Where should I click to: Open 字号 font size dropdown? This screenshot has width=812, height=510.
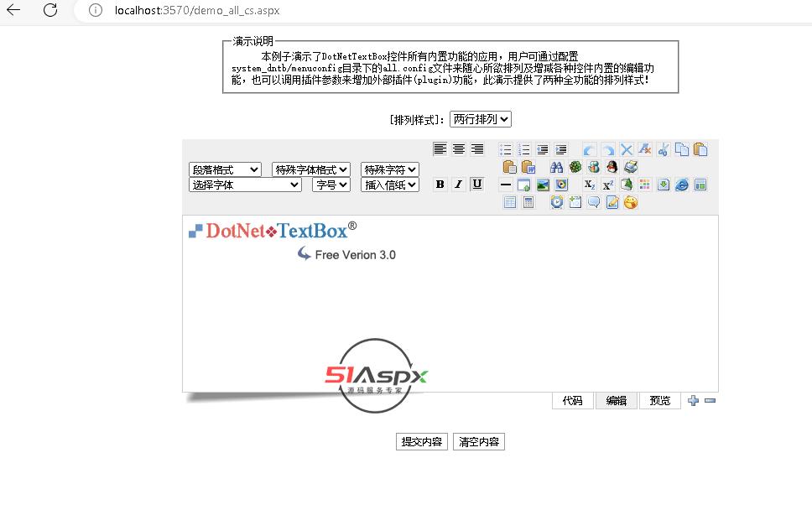pyautogui.click(x=331, y=185)
